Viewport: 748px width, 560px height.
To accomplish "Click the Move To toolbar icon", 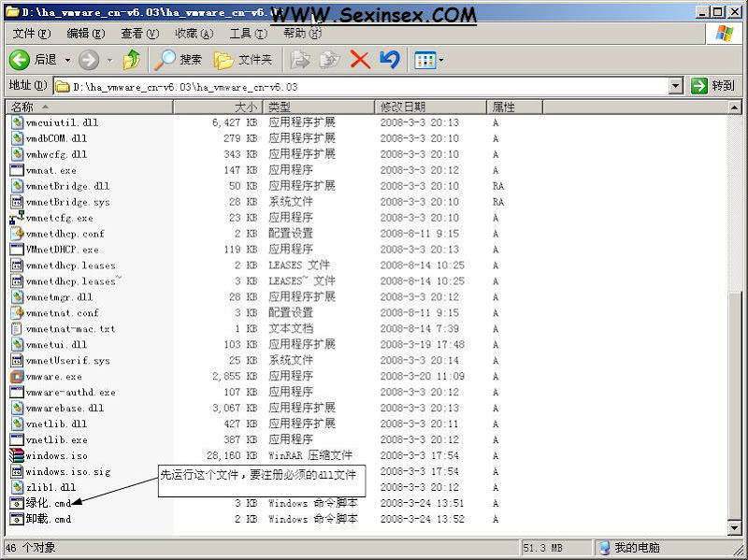I will pos(300,60).
